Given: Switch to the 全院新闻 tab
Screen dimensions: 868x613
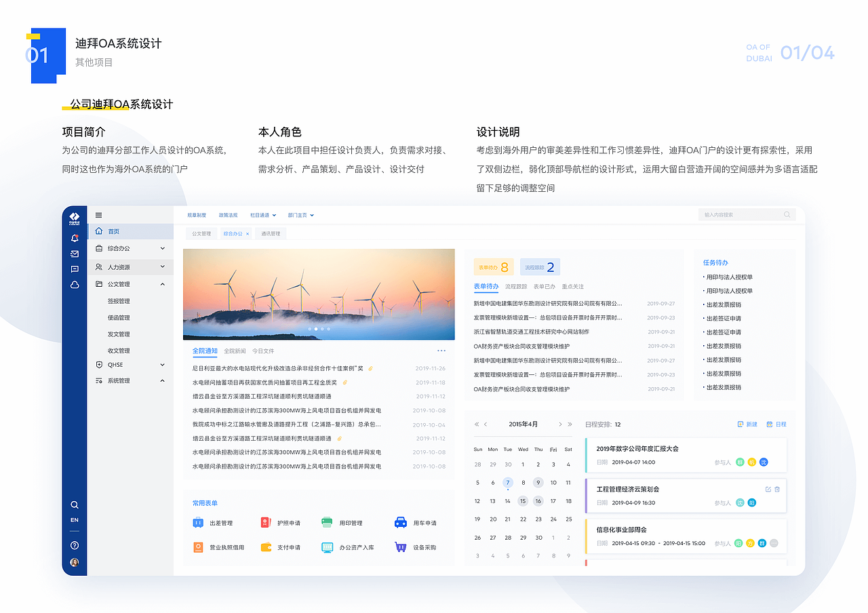Looking at the screenshot, I should click(235, 351).
